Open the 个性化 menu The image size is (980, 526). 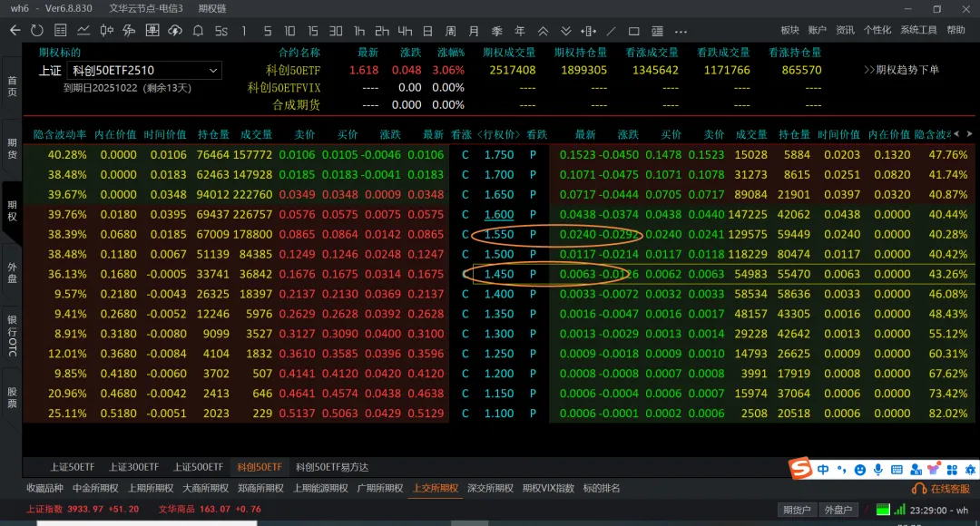[877, 30]
